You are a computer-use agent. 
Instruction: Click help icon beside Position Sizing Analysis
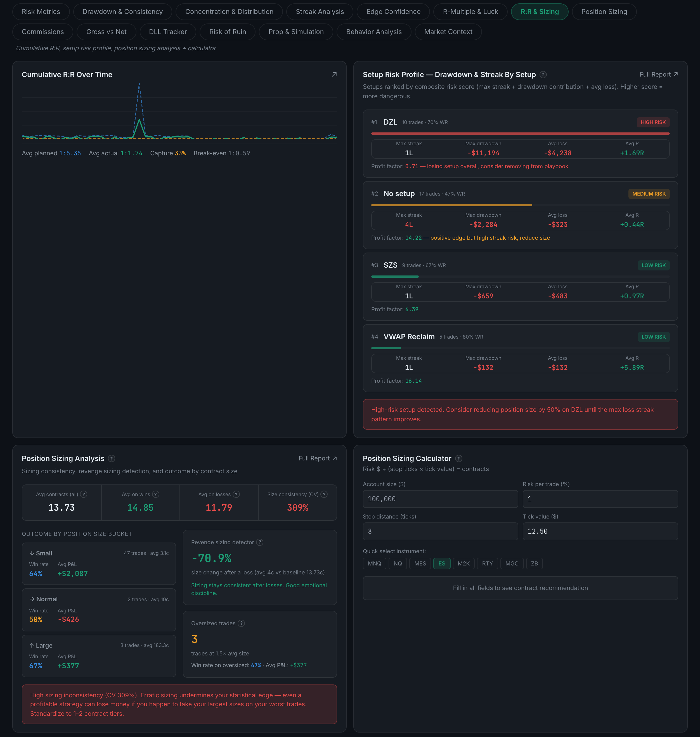point(111,459)
